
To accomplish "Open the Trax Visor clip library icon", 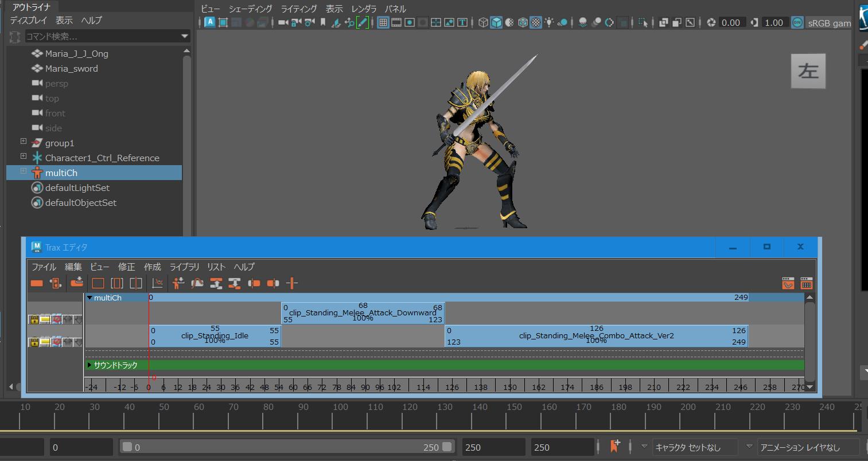I will pyautogui.click(x=788, y=283).
